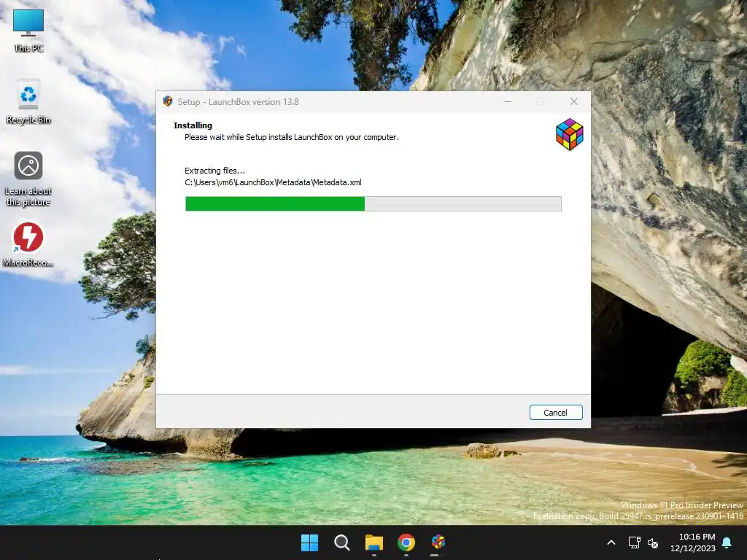The image size is (747, 560).
Task: Open File Explorer from the taskbar
Action: coord(374,542)
